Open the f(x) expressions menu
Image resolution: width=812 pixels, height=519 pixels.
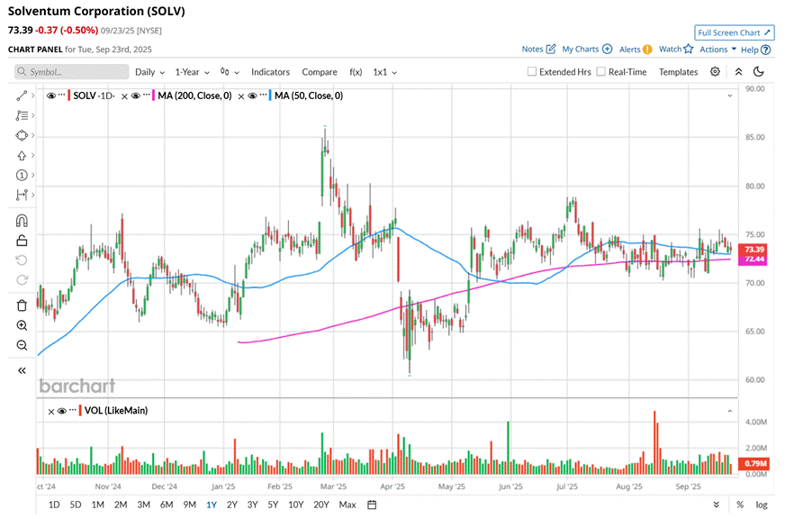coord(356,72)
